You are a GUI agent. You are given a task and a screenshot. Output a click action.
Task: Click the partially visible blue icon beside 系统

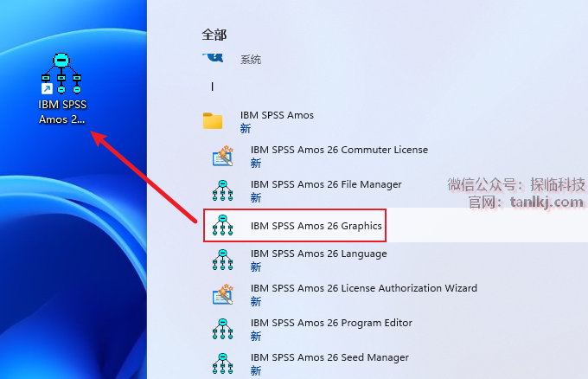click(213, 57)
